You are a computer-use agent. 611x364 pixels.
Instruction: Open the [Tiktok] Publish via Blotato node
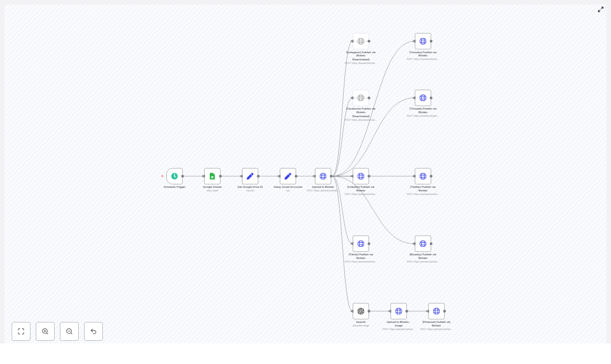tap(361, 244)
